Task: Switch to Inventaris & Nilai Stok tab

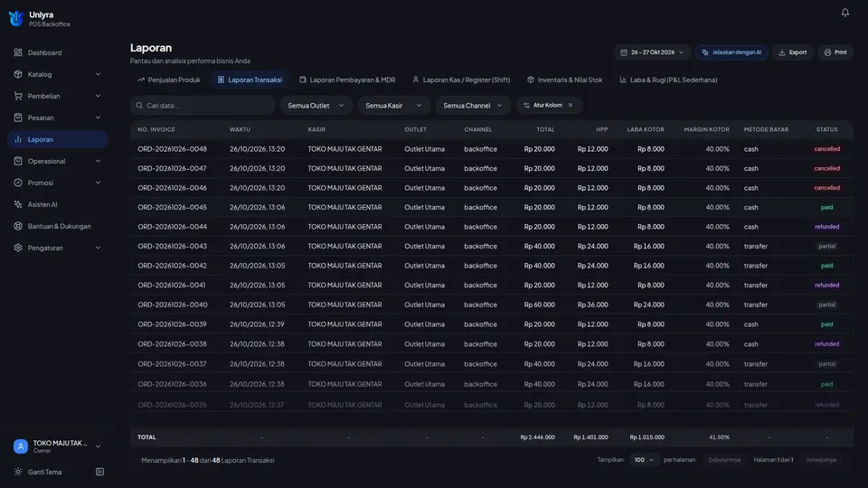Action: (x=564, y=80)
